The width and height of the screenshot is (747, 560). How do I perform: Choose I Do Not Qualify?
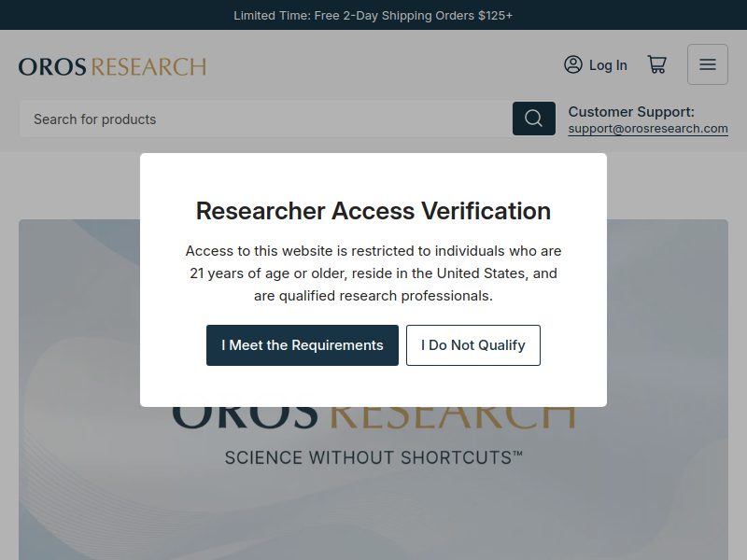pyautogui.click(x=473, y=345)
